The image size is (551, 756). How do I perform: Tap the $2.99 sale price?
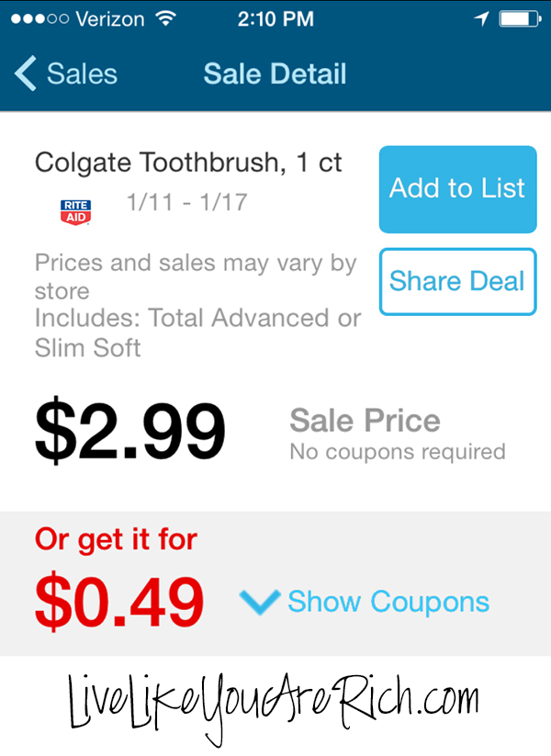coord(129,431)
